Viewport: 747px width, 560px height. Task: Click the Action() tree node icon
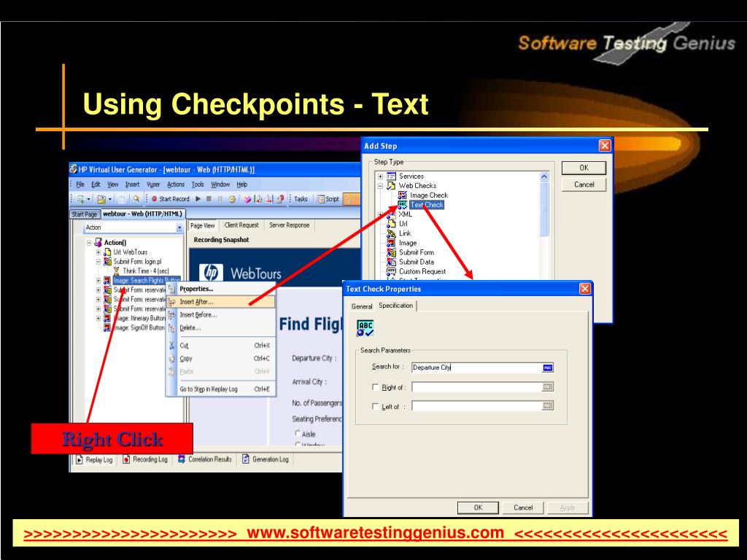(x=98, y=242)
